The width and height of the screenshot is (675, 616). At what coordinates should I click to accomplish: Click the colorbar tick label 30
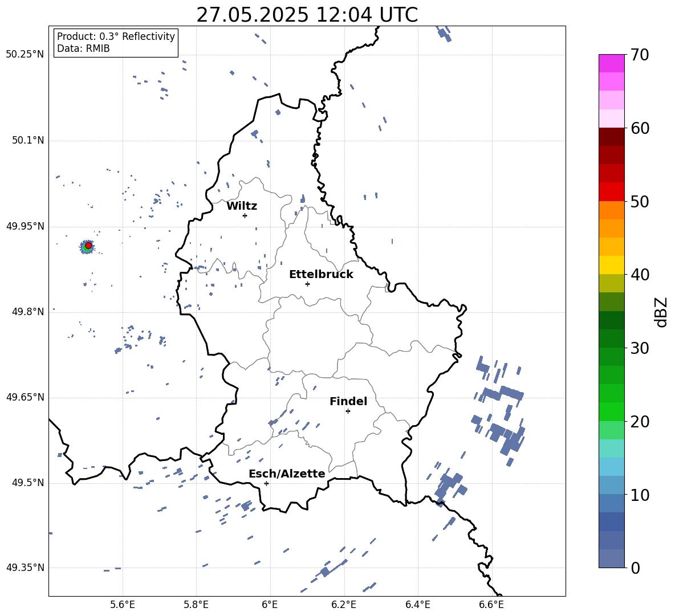640,348
